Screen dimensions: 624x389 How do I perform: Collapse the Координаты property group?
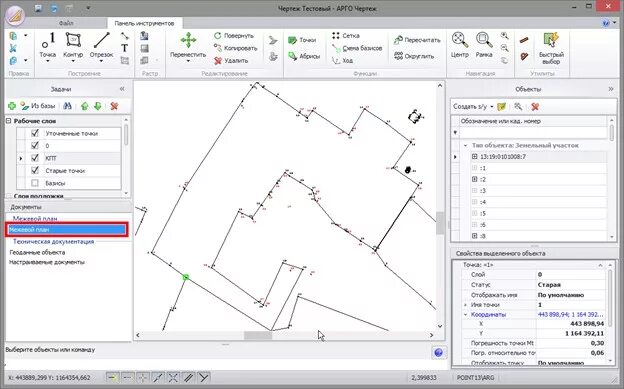(465, 315)
